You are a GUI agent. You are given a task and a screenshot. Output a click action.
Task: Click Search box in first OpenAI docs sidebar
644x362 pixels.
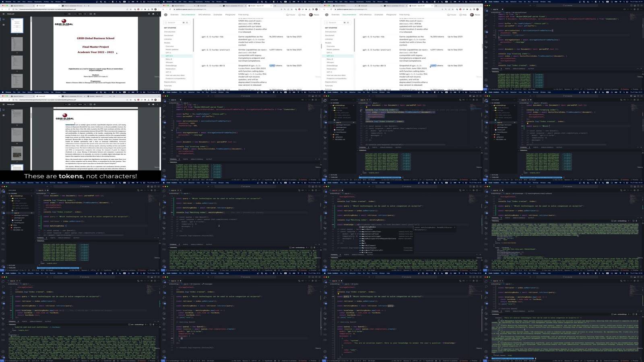(x=176, y=23)
